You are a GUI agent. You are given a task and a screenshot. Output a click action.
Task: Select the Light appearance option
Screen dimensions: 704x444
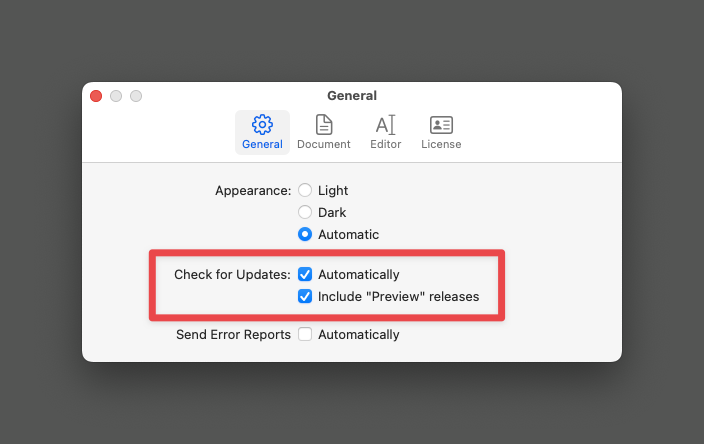(x=305, y=190)
